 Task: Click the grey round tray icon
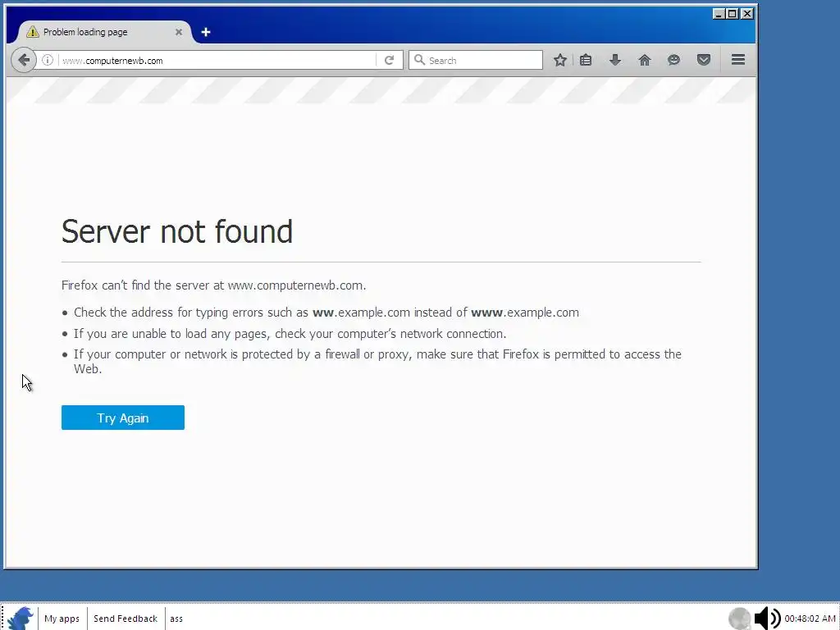point(739,619)
